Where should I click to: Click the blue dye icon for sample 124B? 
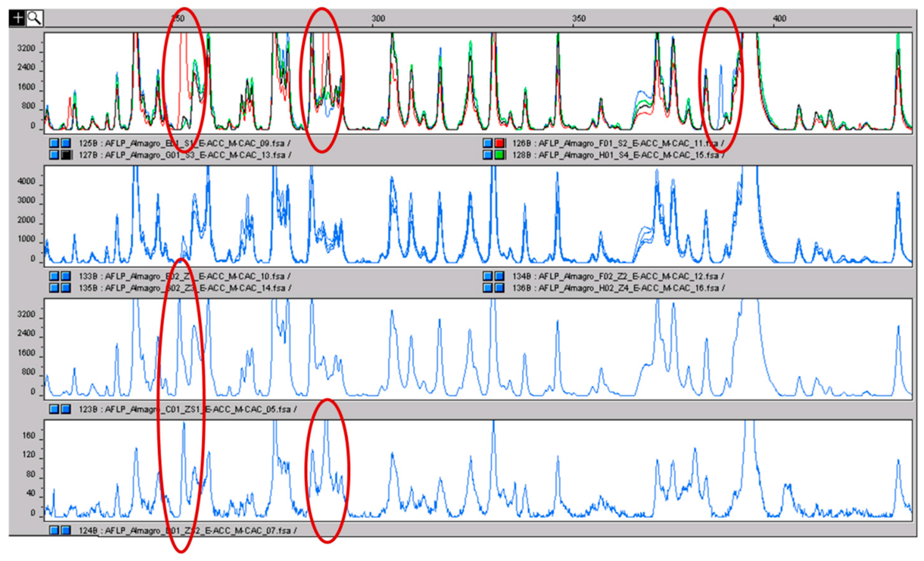pyautogui.click(x=54, y=530)
